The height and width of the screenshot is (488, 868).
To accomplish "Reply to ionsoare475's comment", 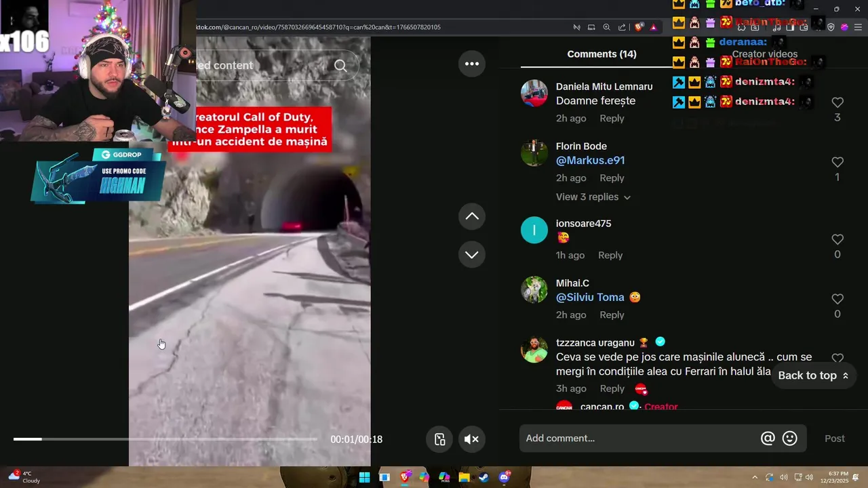I will tap(610, 256).
